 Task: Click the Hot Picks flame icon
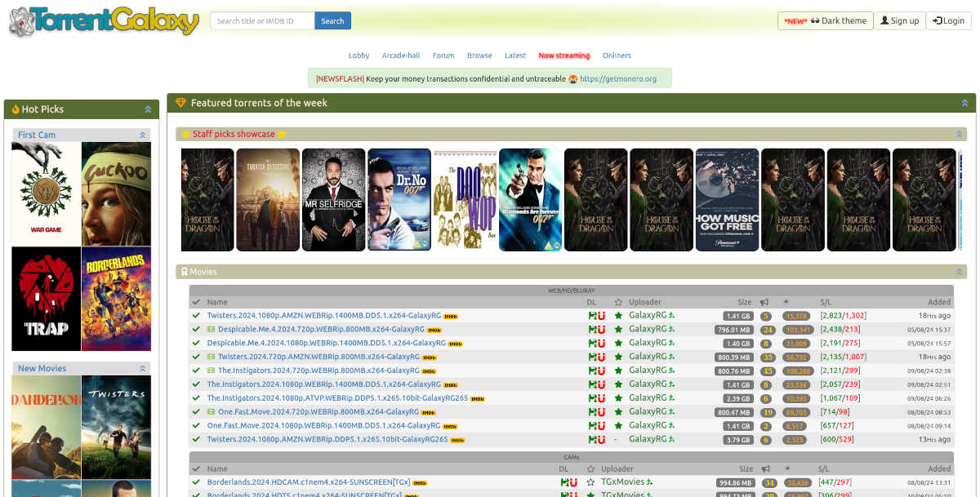pos(16,109)
